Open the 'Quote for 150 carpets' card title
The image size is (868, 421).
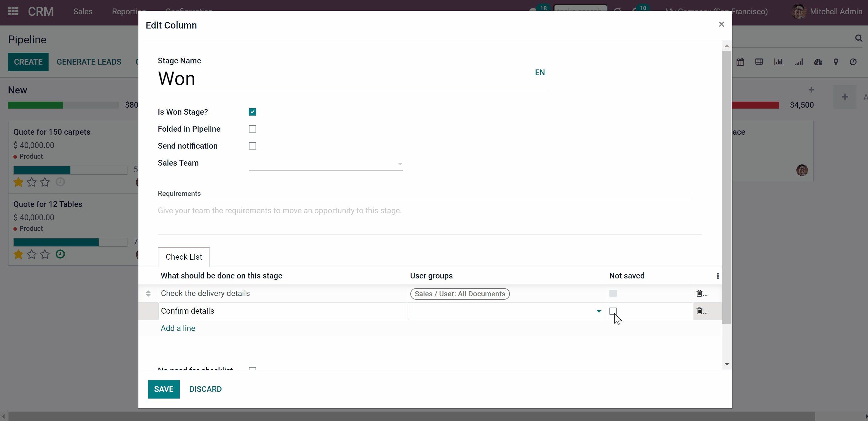(52, 132)
